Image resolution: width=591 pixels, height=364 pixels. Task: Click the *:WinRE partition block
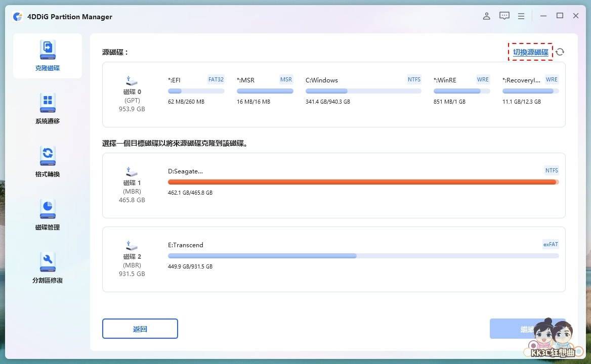pos(461,90)
